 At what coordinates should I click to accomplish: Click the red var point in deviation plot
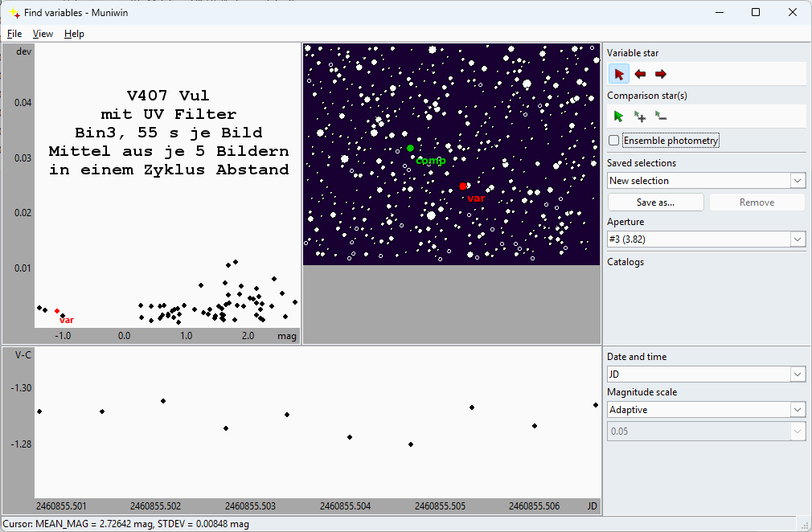point(57,311)
